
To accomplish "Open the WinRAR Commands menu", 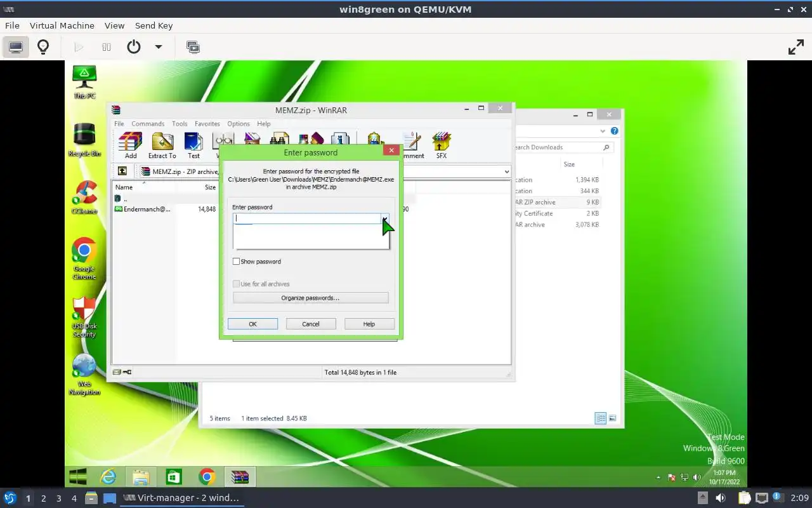I will pyautogui.click(x=148, y=124).
